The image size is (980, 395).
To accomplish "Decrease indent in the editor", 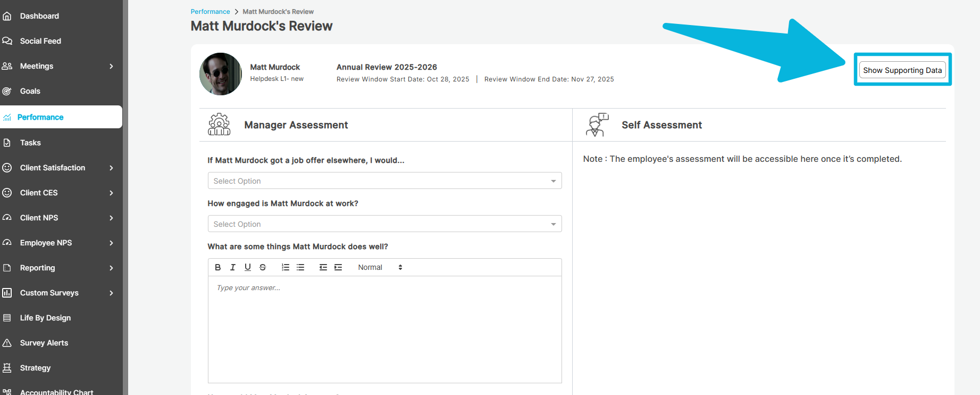I will (323, 267).
